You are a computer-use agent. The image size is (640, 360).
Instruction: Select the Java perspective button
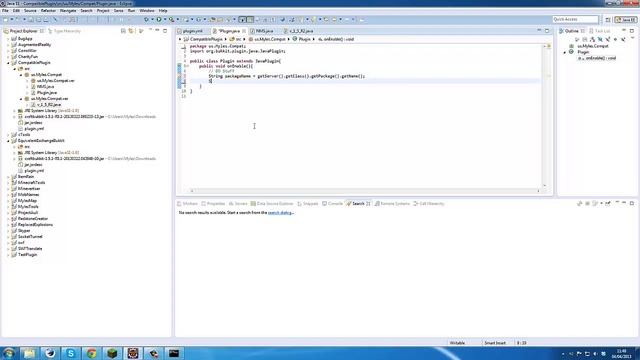tap(626, 20)
